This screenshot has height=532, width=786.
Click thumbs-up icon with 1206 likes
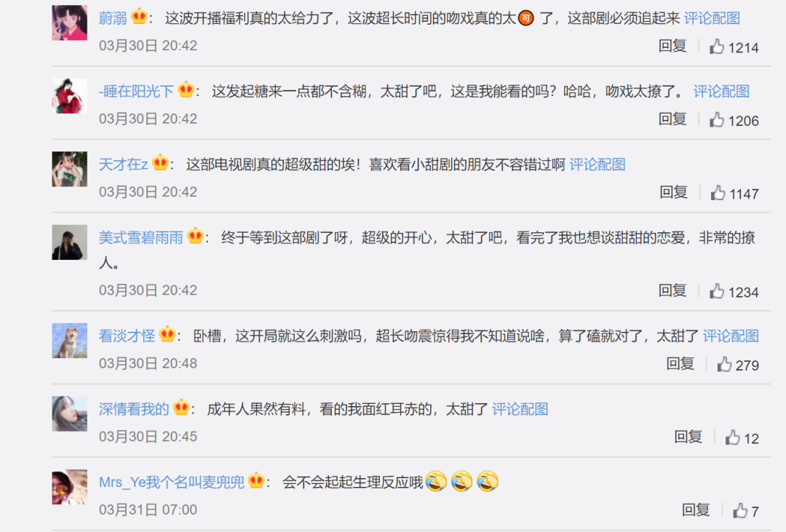717,120
